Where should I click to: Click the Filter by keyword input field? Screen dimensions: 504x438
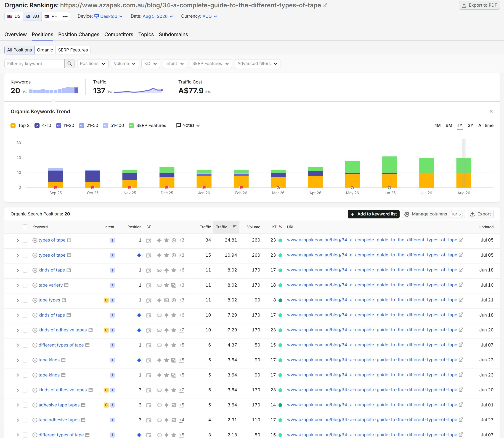pyautogui.click(x=35, y=64)
